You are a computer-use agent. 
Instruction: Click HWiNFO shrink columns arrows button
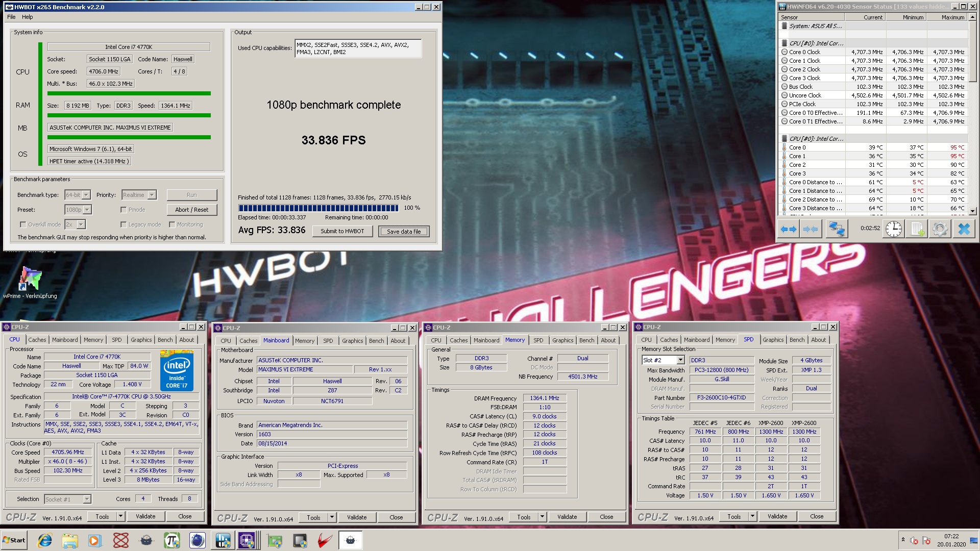(810, 230)
